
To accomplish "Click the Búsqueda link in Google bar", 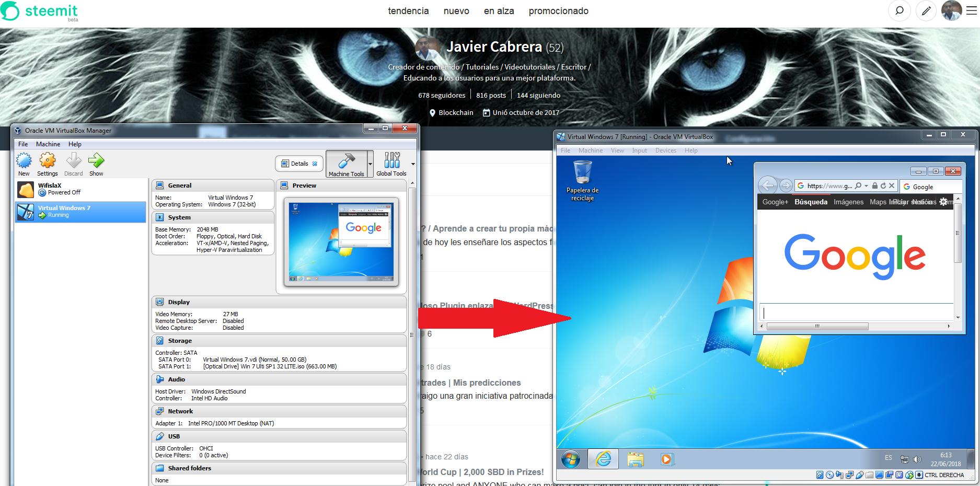I will 811,202.
